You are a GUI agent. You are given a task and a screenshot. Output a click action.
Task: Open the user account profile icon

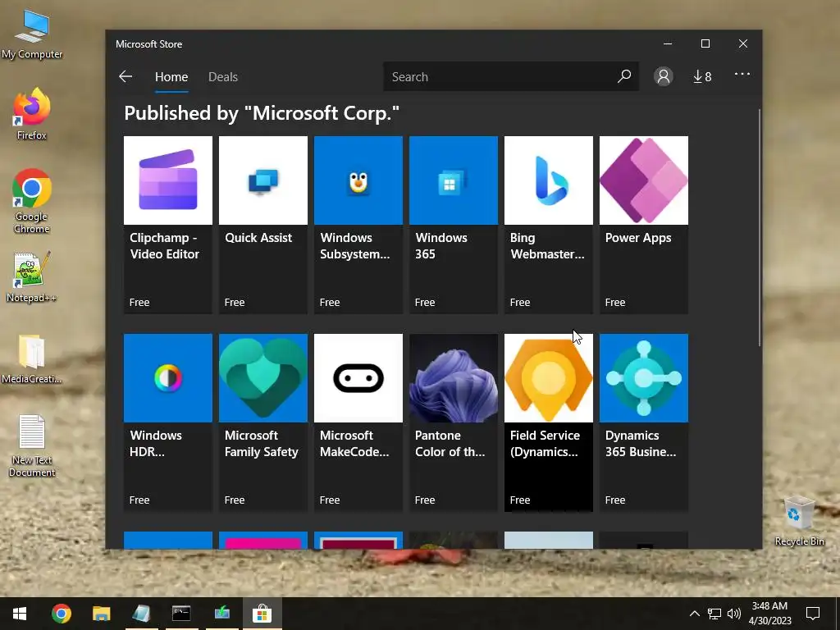663,76
